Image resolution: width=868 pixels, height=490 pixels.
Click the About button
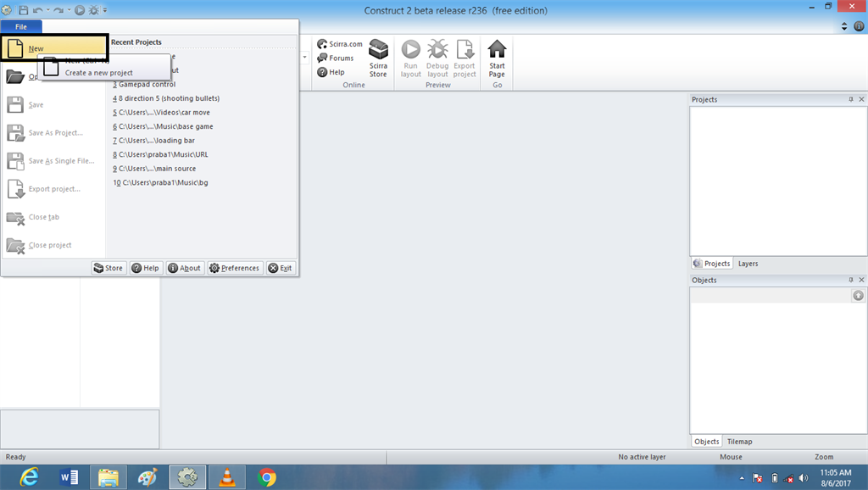(x=184, y=268)
